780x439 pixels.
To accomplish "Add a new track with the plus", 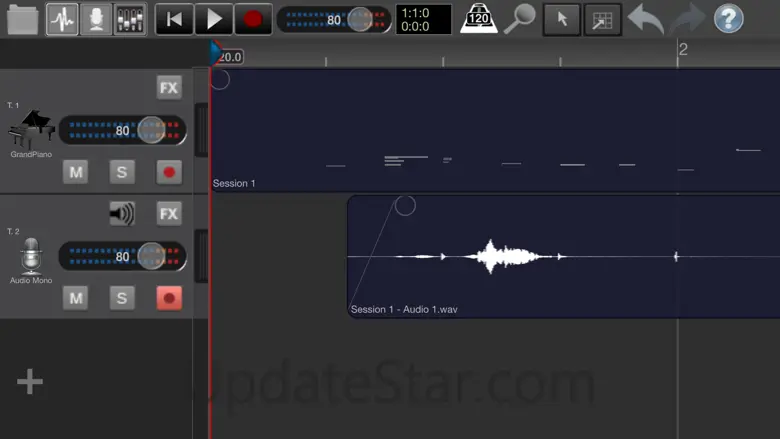I will pyautogui.click(x=30, y=381).
